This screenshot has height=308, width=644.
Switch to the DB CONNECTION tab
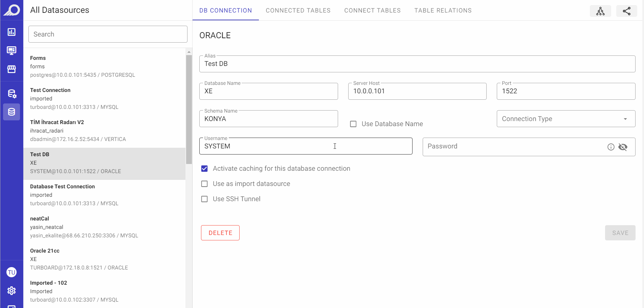tap(226, 10)
